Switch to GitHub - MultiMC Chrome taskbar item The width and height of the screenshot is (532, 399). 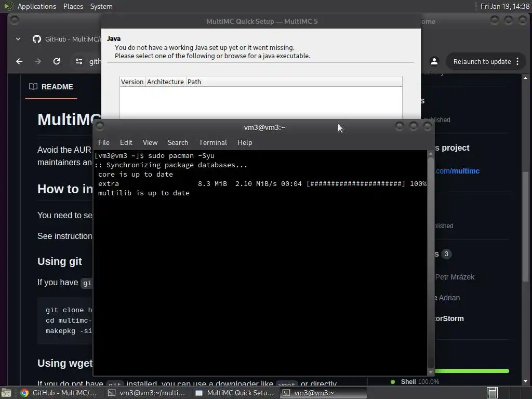coord(59,393)
